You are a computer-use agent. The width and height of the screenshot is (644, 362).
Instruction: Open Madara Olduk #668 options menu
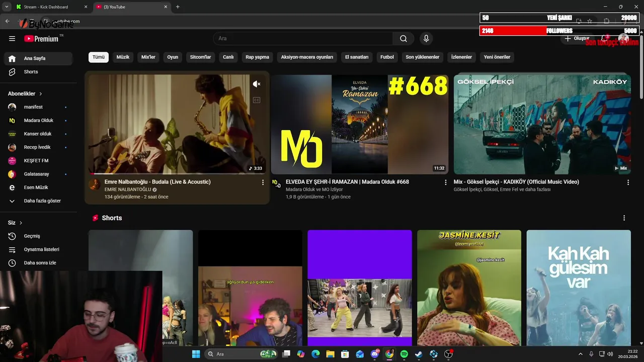pyautogui.click(x=445, y=183)
